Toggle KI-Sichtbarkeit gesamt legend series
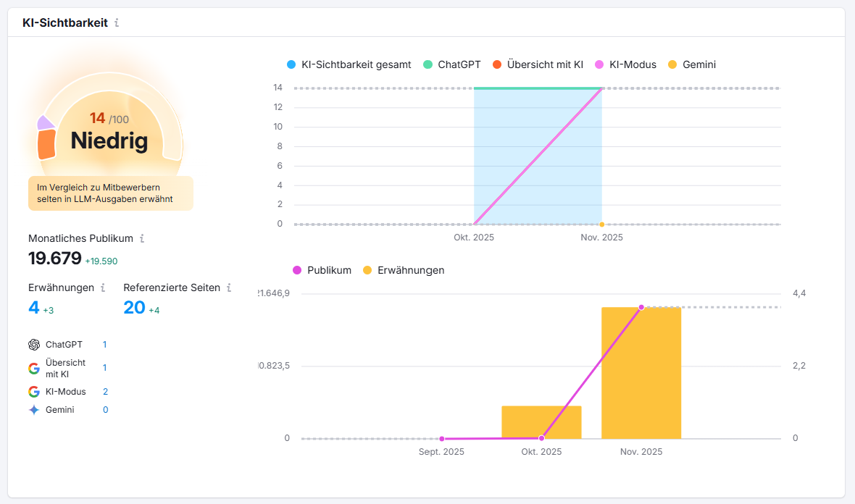The height and width of the screenshot is (504, 855). pos(349,64)
